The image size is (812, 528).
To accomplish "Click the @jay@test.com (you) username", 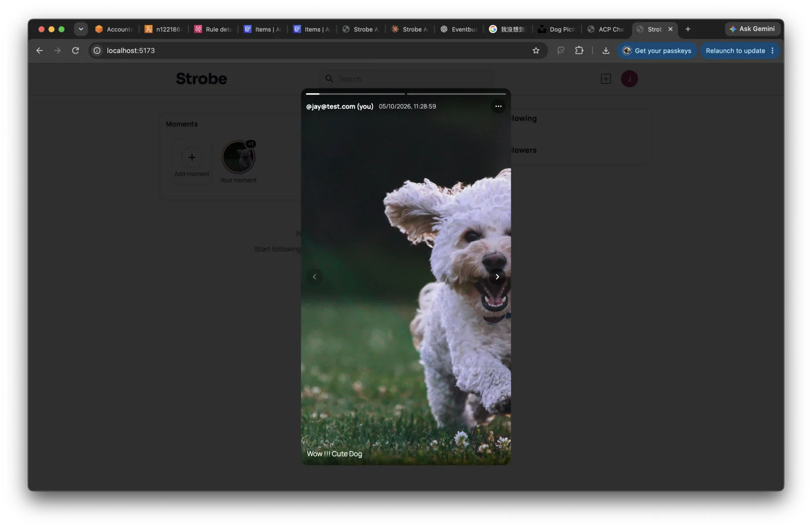I will pyautogui.click(x=340, y=106).
